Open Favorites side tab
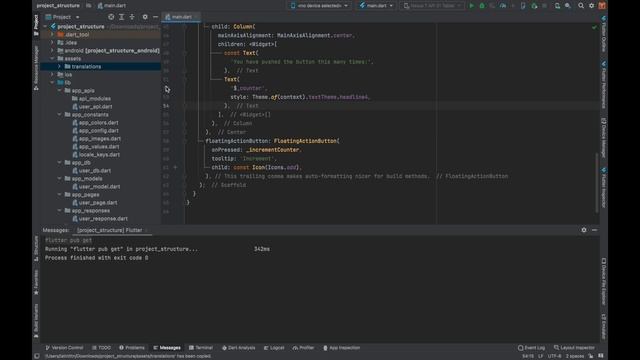Image resolution: width=640 pixels, height=360 pixels. (36, 282)
